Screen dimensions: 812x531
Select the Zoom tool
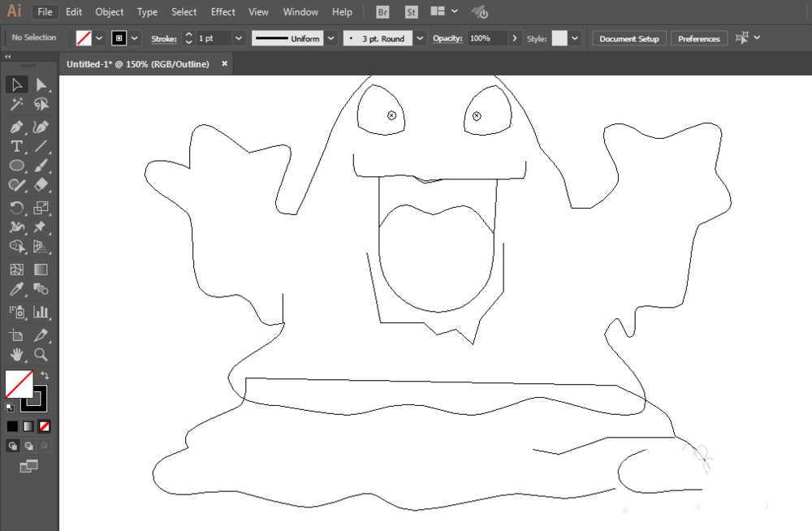pos(41,355)
